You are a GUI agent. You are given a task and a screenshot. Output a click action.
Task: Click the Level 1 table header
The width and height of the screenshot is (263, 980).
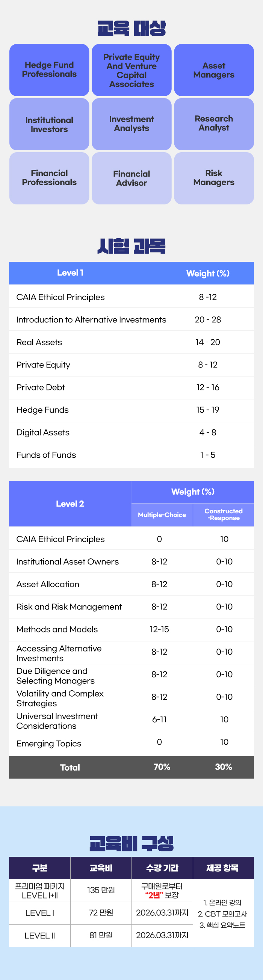(x=70, y=273)
